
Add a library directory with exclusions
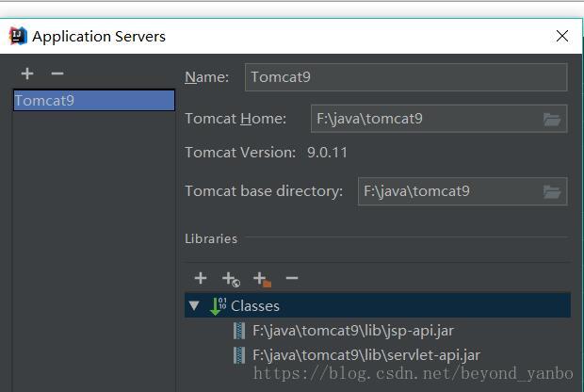coord(262,279)
